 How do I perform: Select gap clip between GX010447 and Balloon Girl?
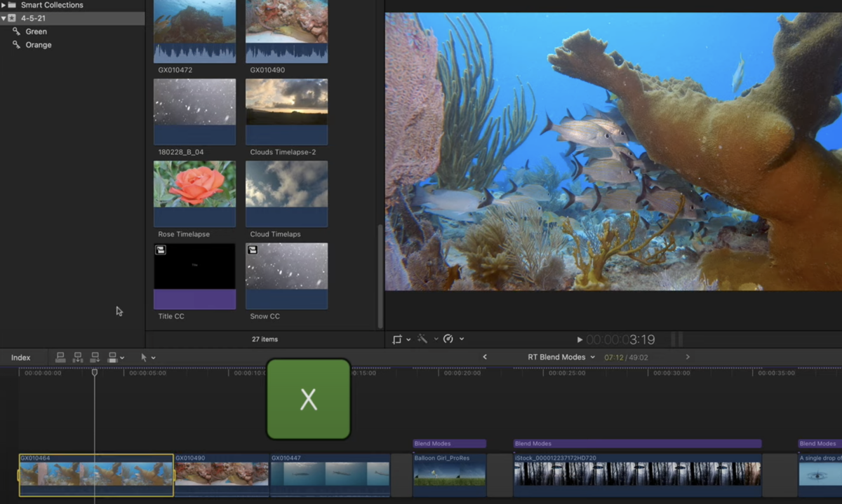click(x=401, y=475)
